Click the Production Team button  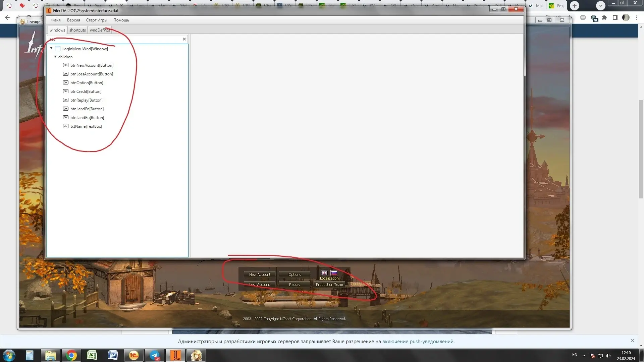point(329,284)
